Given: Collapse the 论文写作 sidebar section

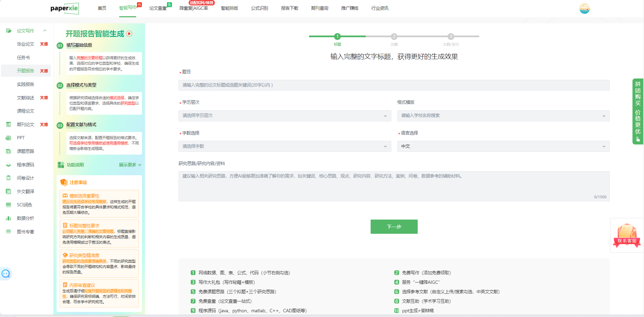Looking at the screenshot, I should [45, 31].
